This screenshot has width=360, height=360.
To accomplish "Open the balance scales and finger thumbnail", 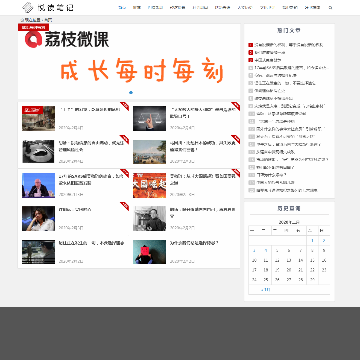I will [149, 118].
